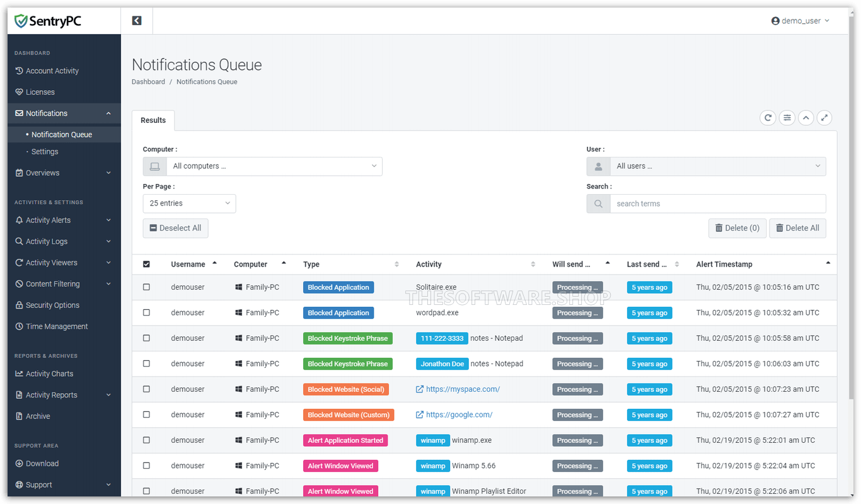Open the All users dropdown
The height and width of the screenshot is (504, 861).
pyautogui.click(x=718, y=166)
